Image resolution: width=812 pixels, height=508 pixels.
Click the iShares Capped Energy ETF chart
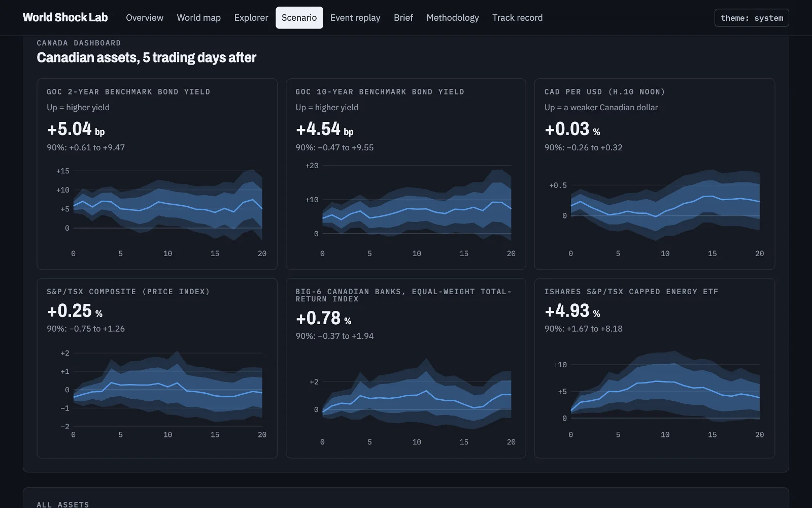(655, 393)
